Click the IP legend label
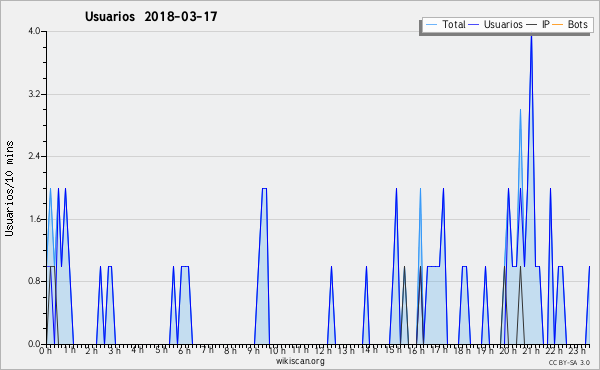Image resolution: width=600 pixels, height=370 pixels. tap(546, 24)
